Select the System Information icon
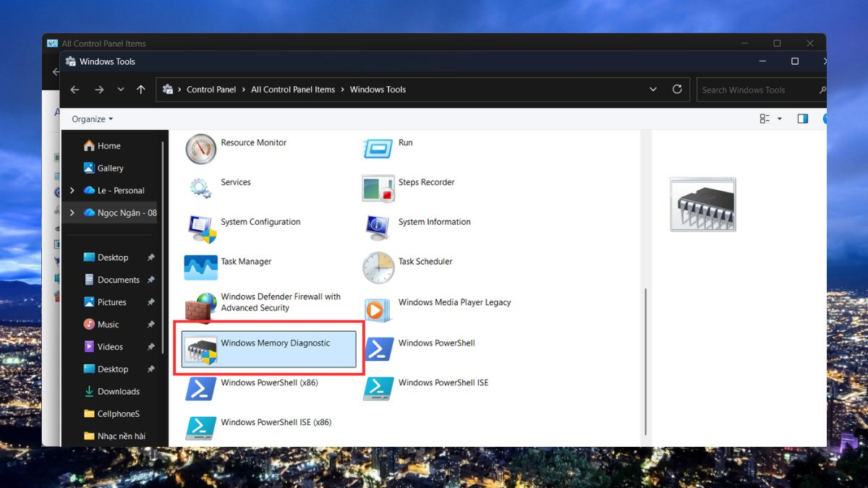This screenshot has width=868, height=488. [x=378, y=228]
